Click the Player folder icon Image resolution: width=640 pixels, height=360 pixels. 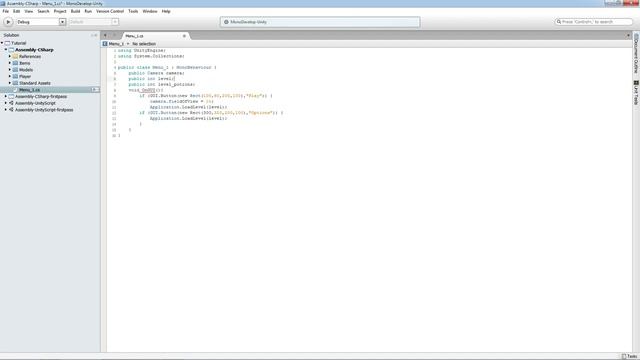(x=15, y=76)
